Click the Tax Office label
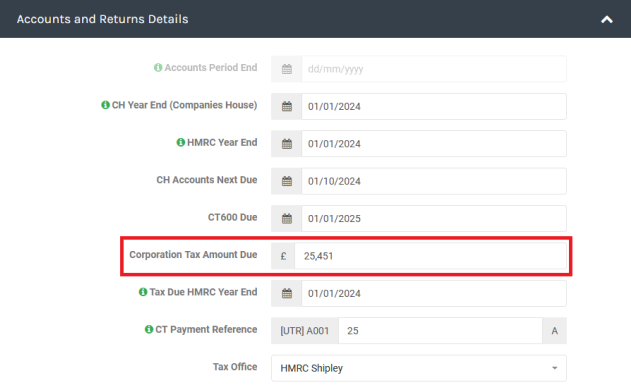The width and height of the screenshot is (631, 389). coord(235,367)
